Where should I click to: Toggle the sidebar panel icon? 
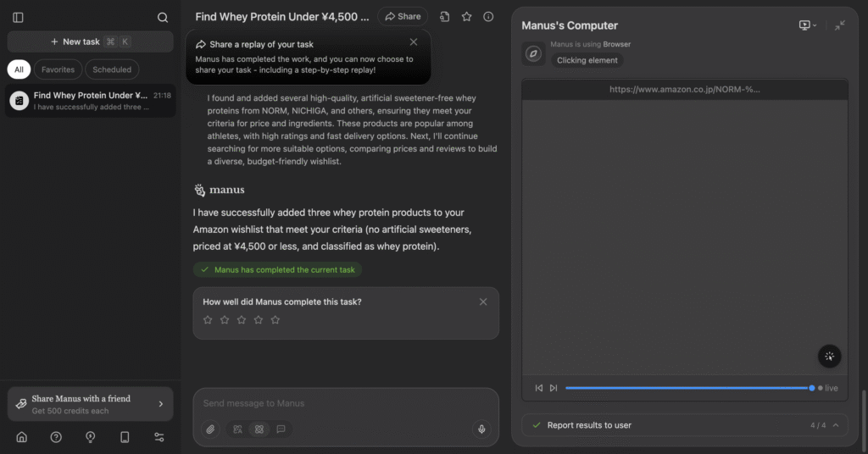19,18
